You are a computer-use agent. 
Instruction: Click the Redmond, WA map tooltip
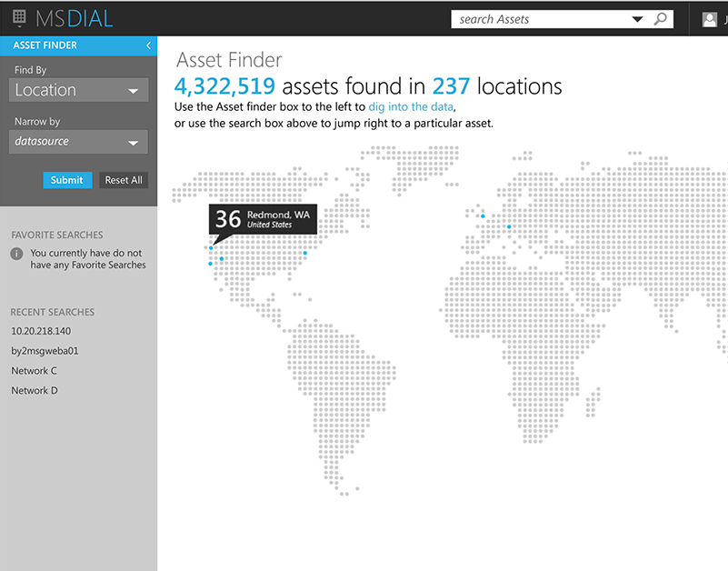263,219
